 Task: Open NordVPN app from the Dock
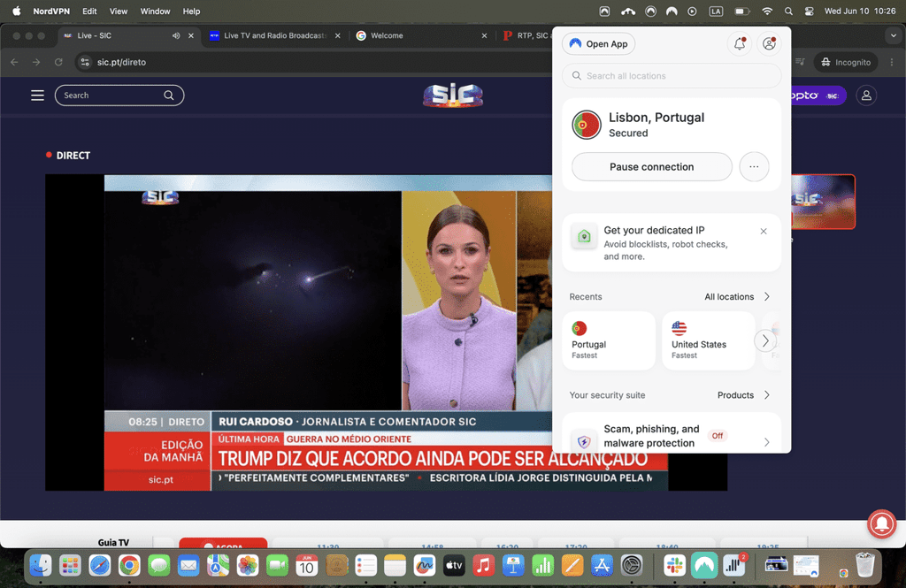pos(703,566)
